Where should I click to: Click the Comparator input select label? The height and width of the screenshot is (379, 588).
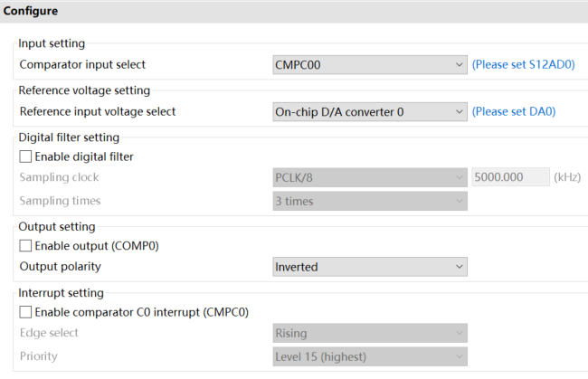coord(82,65)
